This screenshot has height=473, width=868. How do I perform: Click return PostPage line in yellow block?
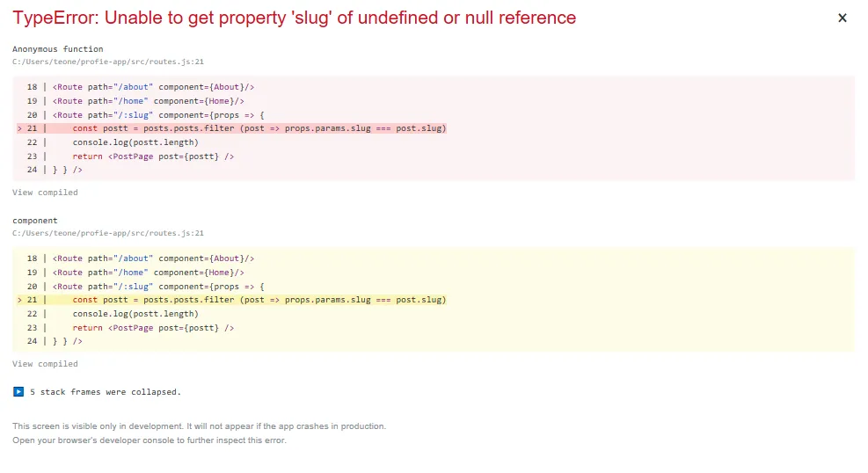153,328
